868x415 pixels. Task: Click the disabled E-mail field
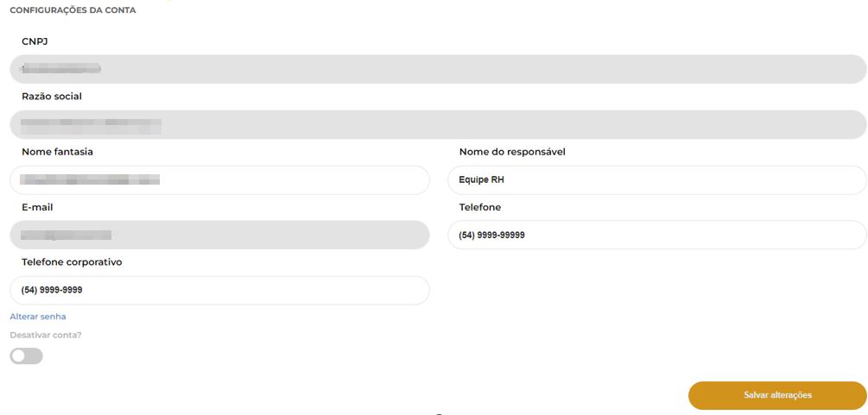[x=219, y=235]
